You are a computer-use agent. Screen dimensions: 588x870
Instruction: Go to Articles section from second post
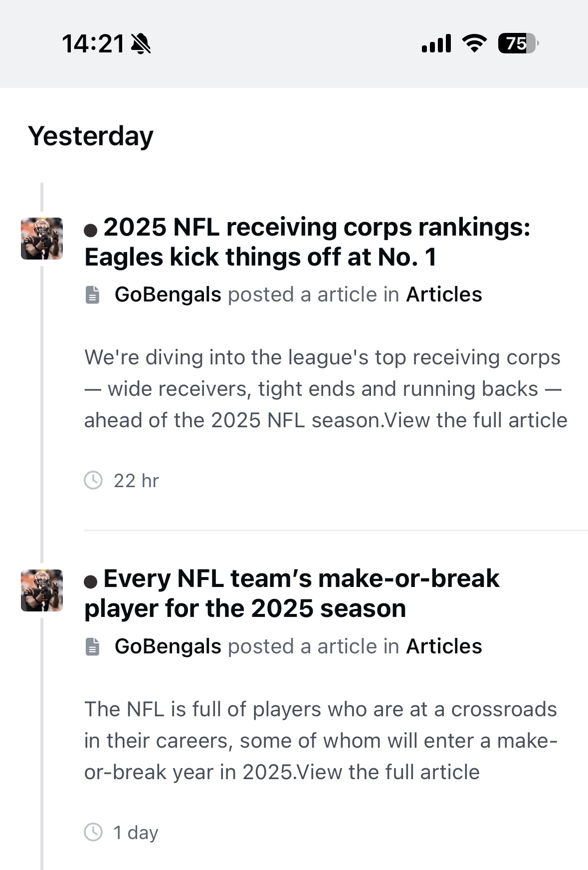pyautogui.click(x=444, y=646)
